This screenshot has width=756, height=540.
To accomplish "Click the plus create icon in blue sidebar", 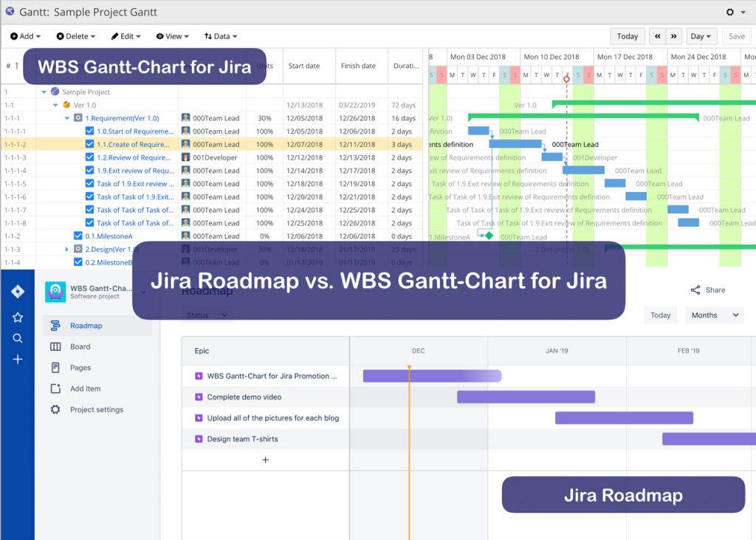I will coord(18,360).
